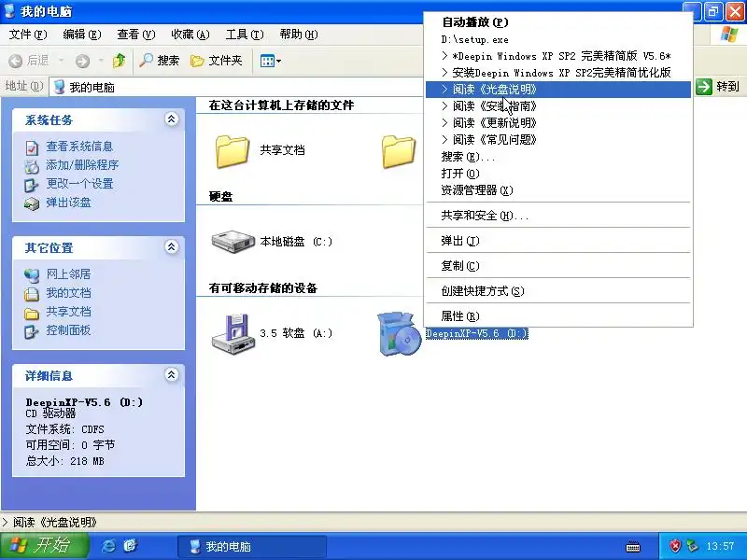Click the 我的电脑 taskbar button
This screenshot has height=560, width=747.
252,547
